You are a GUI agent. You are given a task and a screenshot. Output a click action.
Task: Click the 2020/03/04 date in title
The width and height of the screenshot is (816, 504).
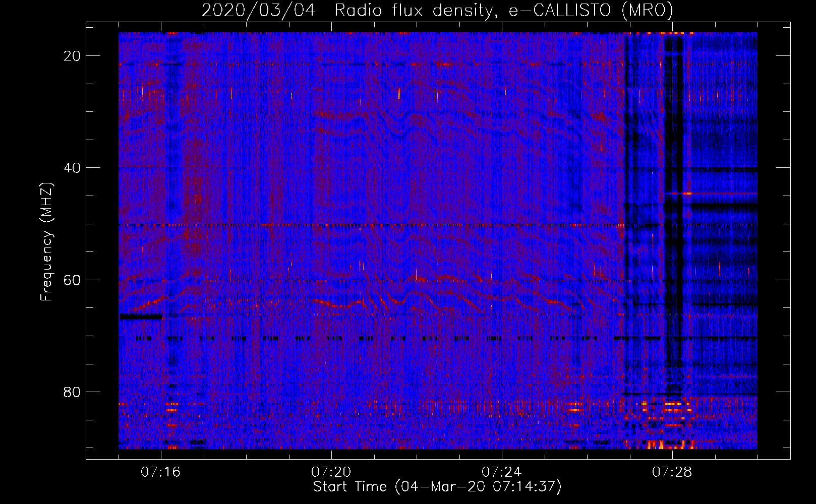tap(259, 11)
